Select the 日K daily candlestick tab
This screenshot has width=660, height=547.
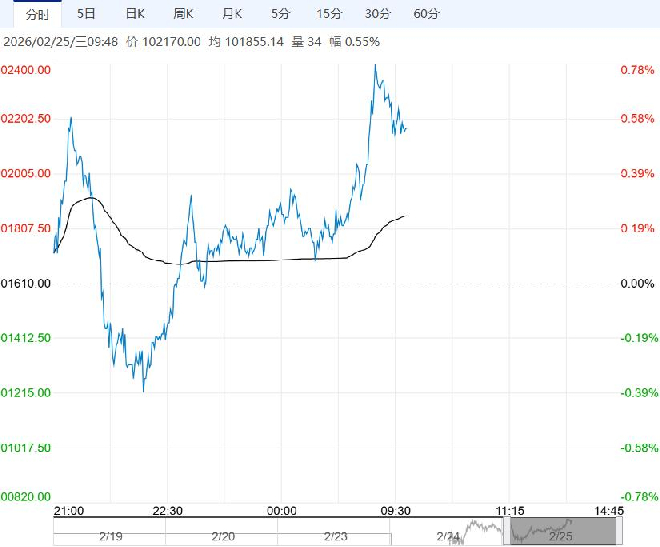[135, 14]
